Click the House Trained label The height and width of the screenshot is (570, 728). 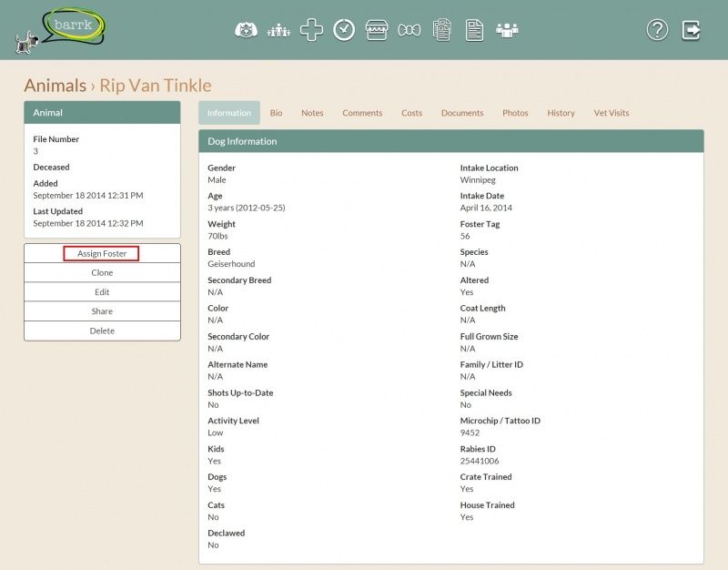(487, 505)
